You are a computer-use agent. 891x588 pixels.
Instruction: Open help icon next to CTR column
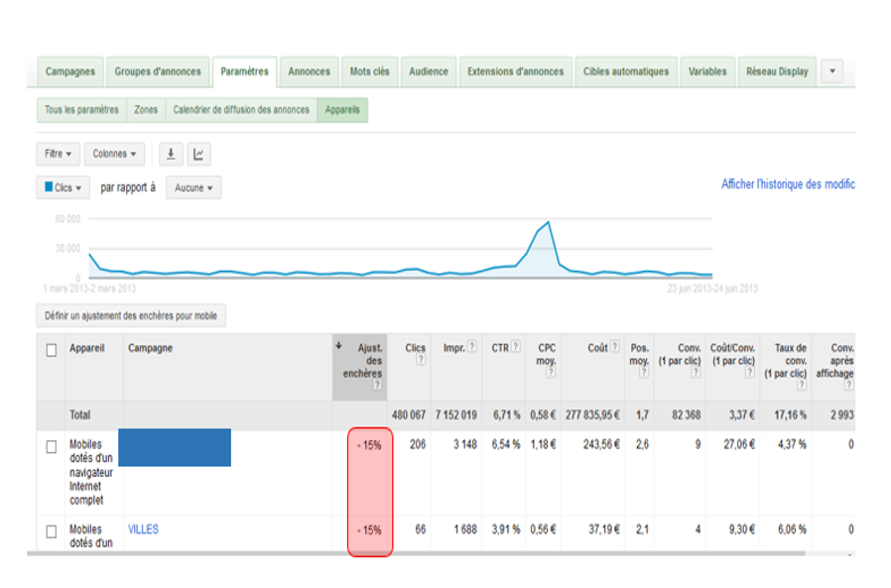pyautogui.click(x=515, y=346)
